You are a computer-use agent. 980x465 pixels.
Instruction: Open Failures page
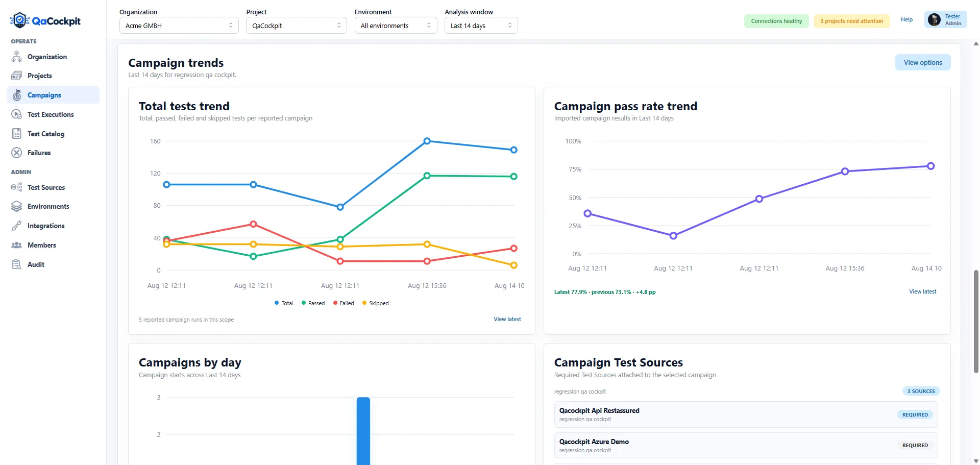53,153
